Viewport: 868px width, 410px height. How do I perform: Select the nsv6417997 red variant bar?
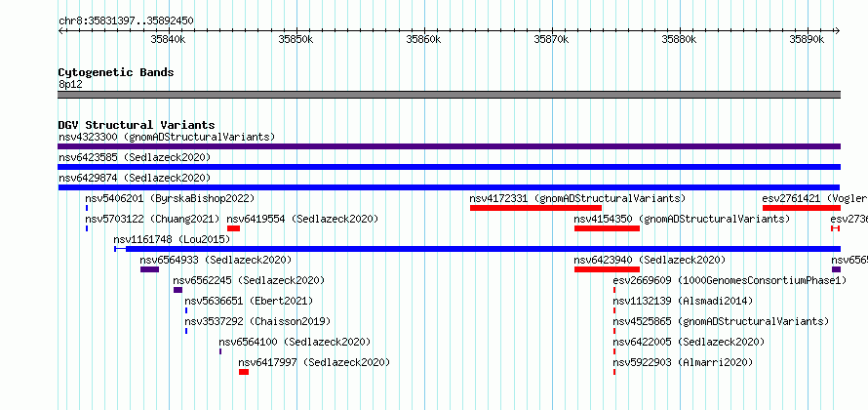click(x=244, y=372)
